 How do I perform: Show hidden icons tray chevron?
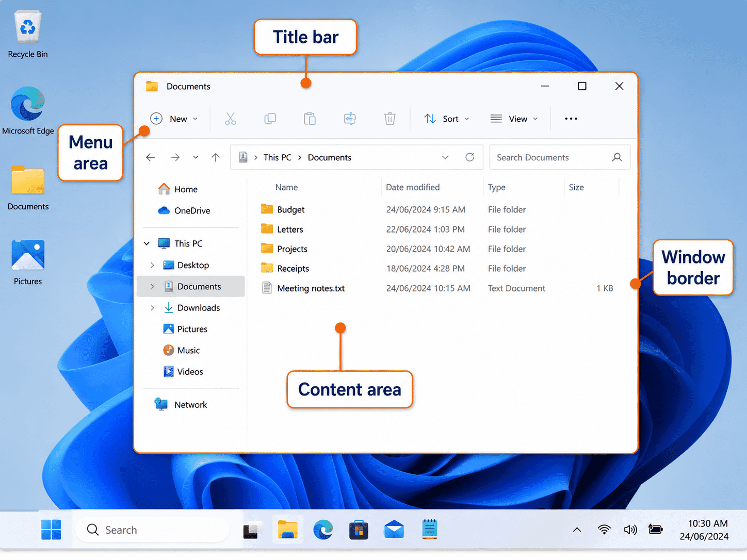tap(577, 530)
